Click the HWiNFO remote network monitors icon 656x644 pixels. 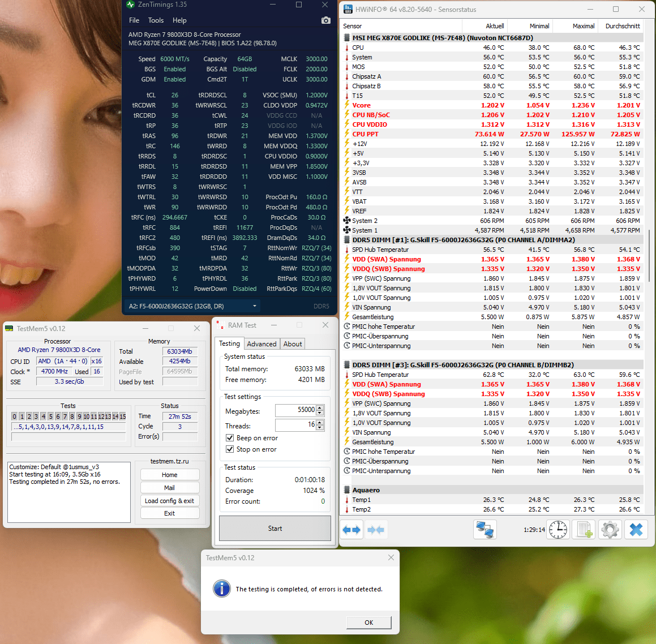[485, 530]
